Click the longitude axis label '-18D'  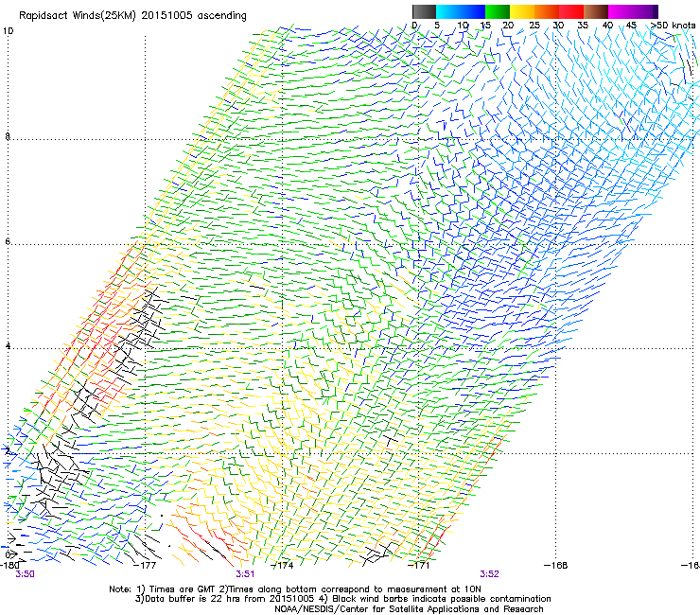9,565
